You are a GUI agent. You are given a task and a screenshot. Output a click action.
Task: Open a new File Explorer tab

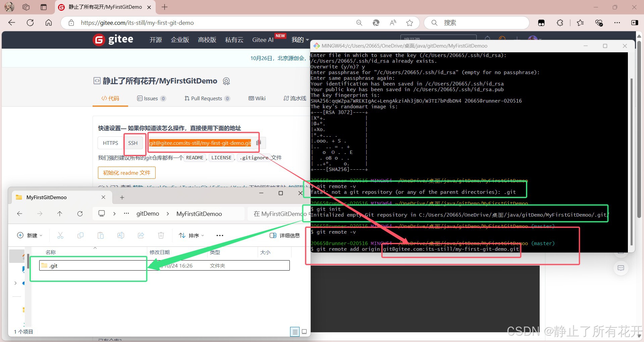122,197
